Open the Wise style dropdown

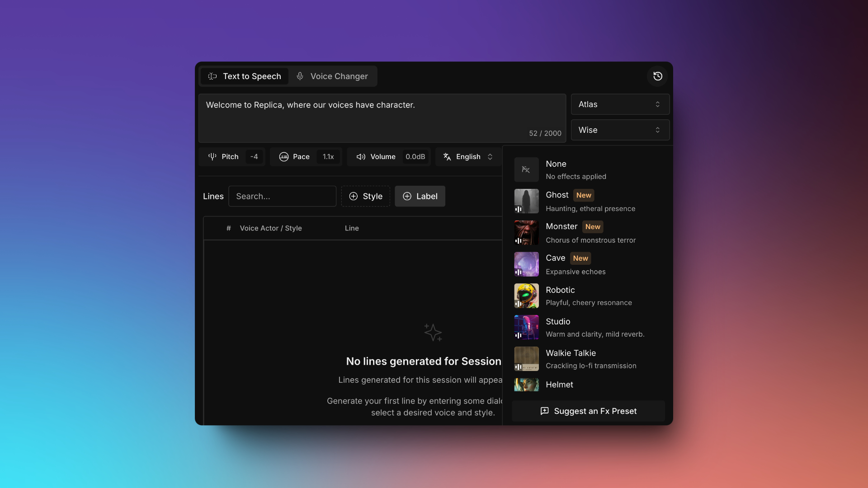[x=620, y=130]
